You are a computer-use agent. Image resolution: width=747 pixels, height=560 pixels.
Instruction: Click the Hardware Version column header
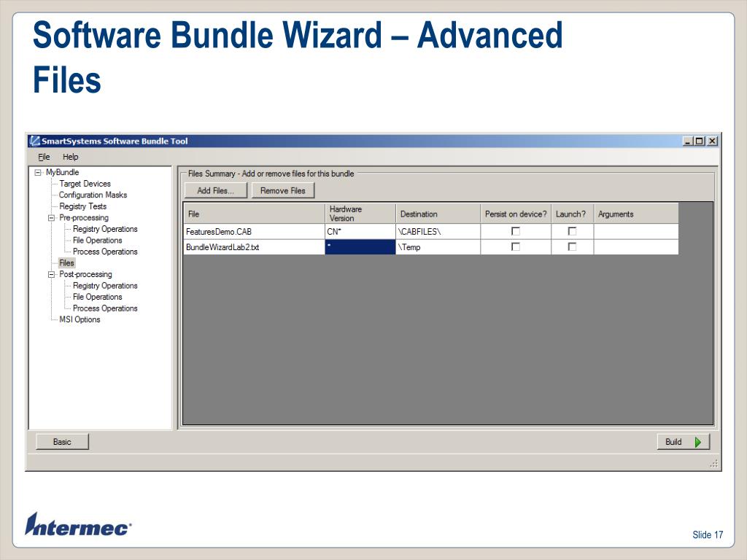(x=360, y=214)
